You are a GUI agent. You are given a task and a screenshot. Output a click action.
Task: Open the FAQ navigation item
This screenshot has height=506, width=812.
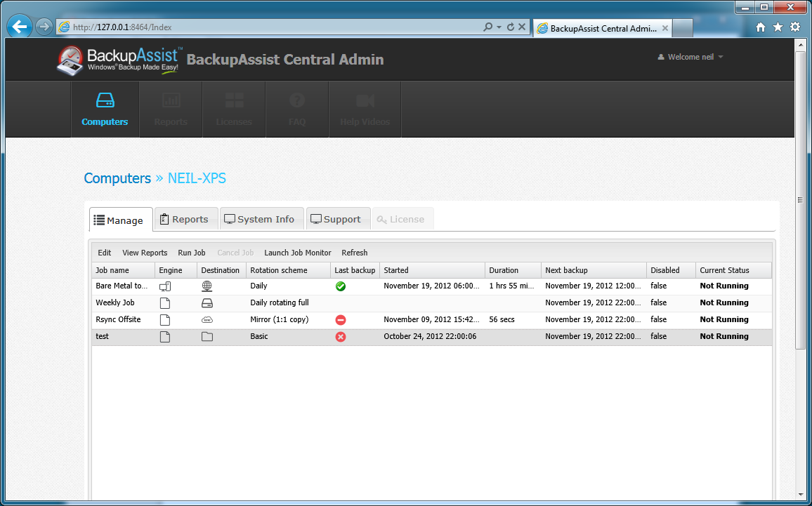(x=297, y=109)
